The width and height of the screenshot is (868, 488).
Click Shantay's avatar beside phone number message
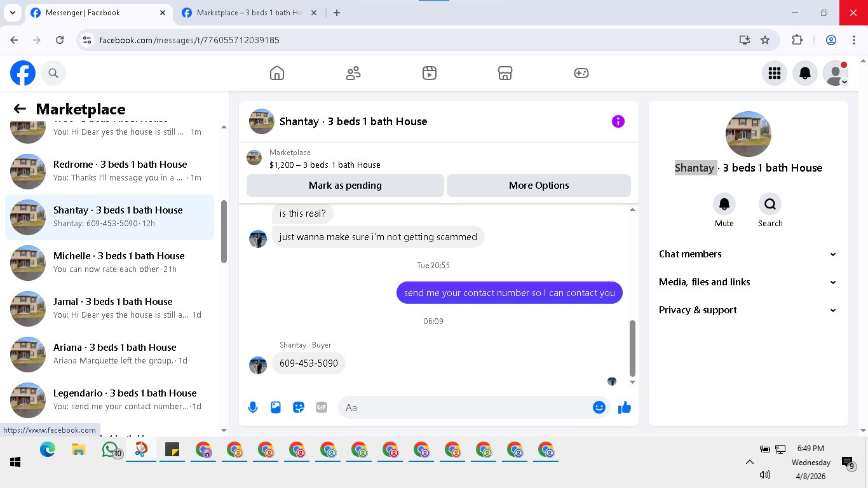pos(258,365)
